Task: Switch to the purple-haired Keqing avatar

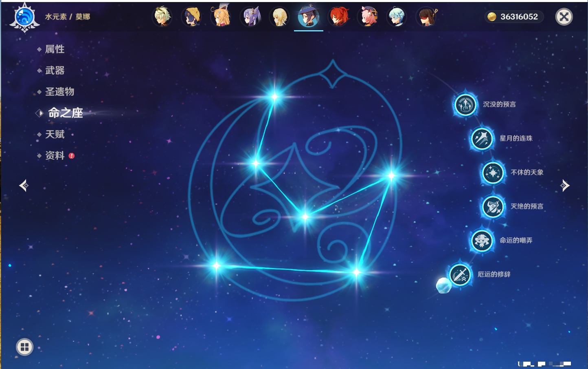Action: (251, 17)
